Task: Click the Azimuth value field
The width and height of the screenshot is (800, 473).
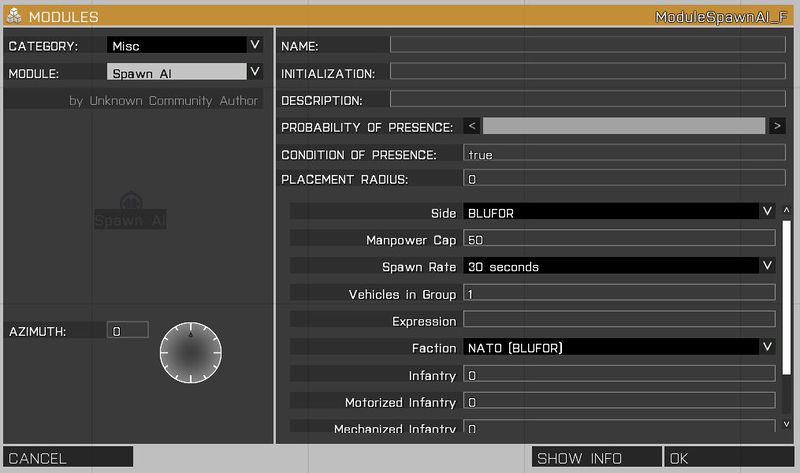Action: coord(128,330)
